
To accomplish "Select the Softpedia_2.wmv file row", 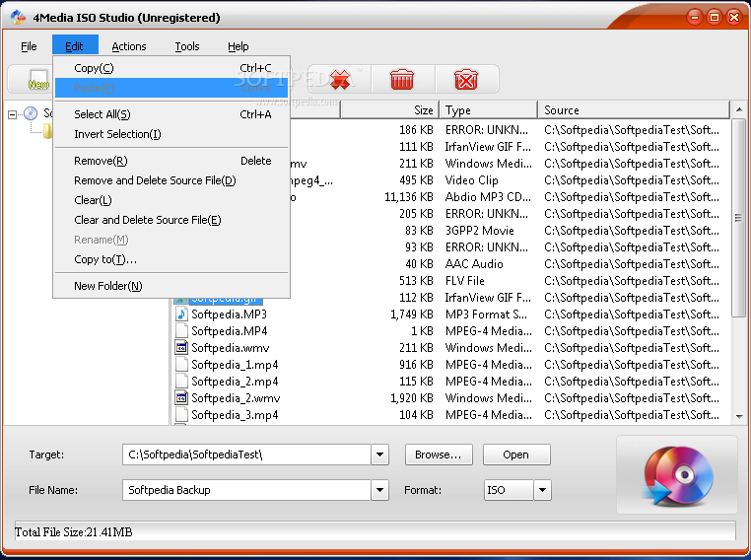I will click(450, 398).
